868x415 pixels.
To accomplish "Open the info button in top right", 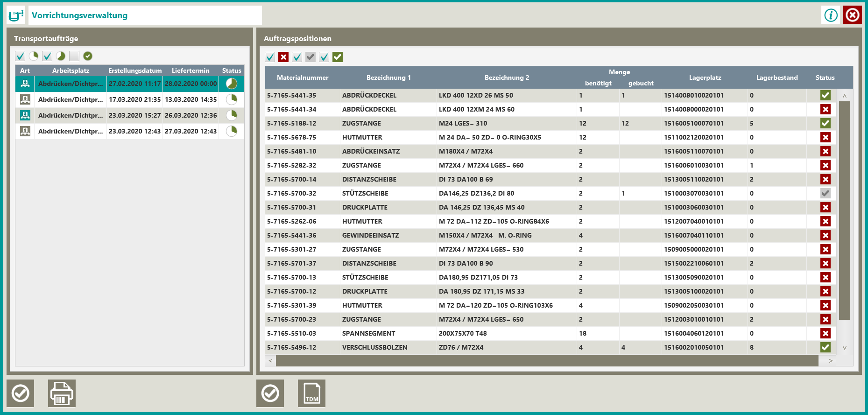I will point(831,15).
